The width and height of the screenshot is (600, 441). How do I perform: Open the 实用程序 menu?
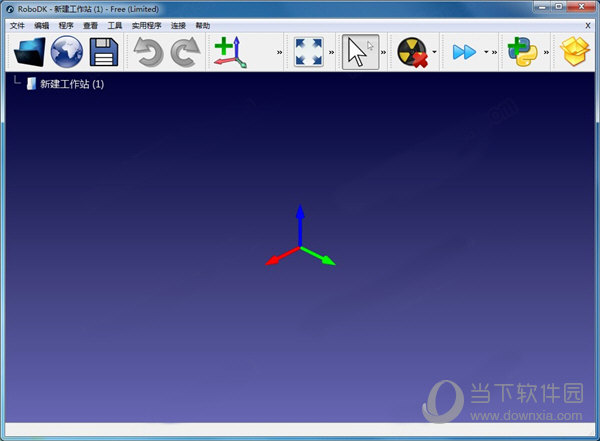pos(147,26)
